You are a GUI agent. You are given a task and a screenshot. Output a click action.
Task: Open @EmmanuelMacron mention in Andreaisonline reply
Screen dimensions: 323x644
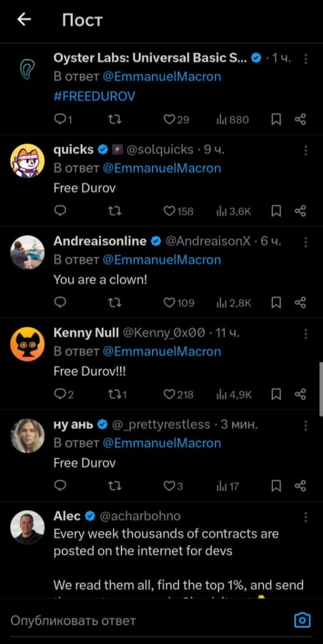click(161, 260)
